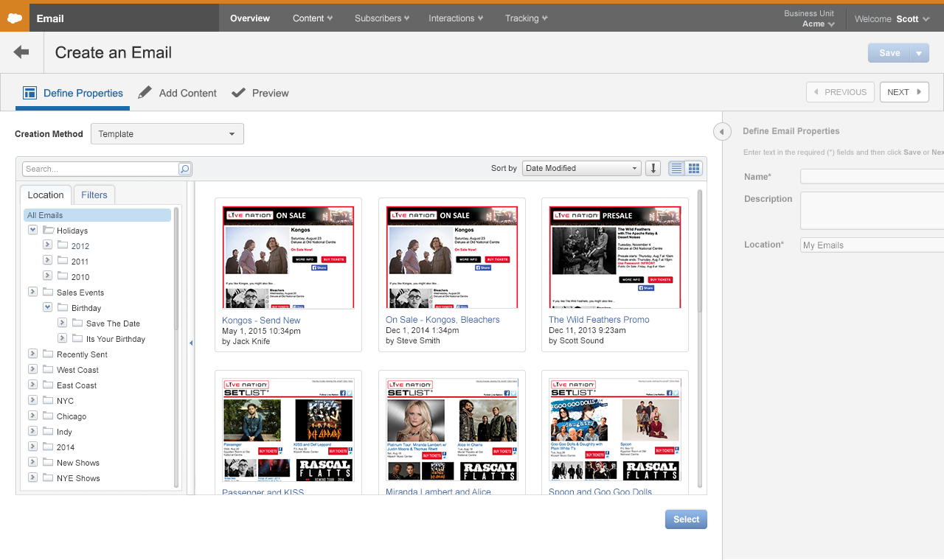Collapse the properties panel with round arrow
The width and height of the screenshot is (944, 560).
[x=722, y=131]
